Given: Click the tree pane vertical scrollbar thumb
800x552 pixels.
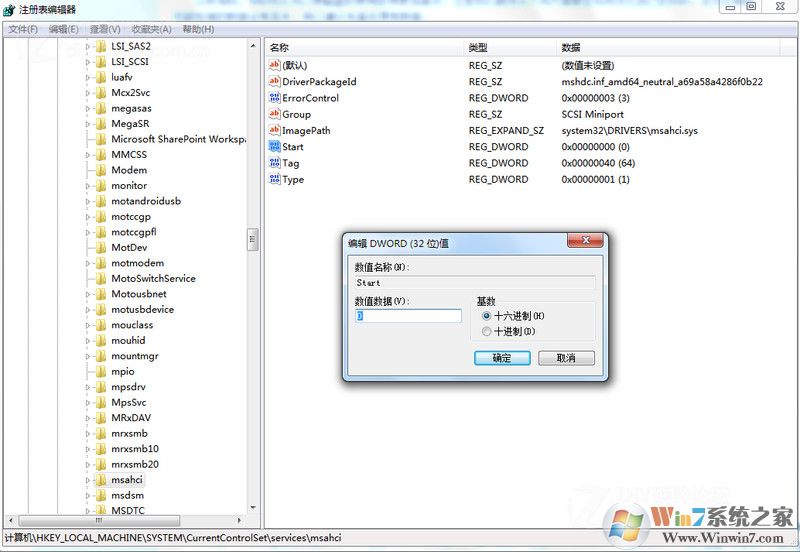Looking at the screenshot, I should (x=253, y=239).
